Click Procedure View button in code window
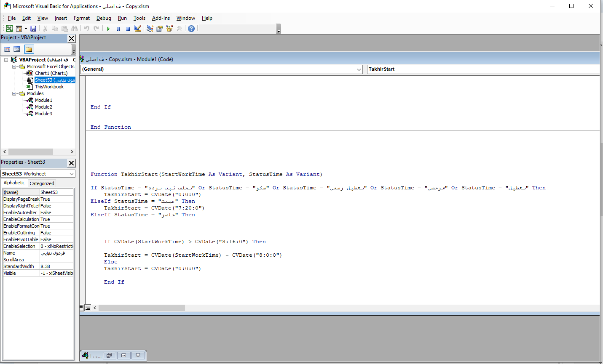This screenshot has height=364, width=603. [x=82, y=308]
